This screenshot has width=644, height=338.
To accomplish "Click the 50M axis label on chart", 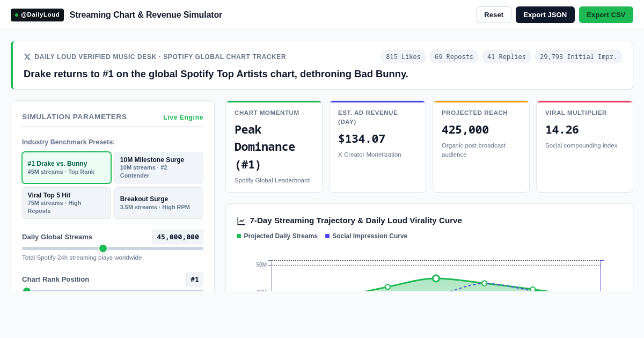I will 261,265.
